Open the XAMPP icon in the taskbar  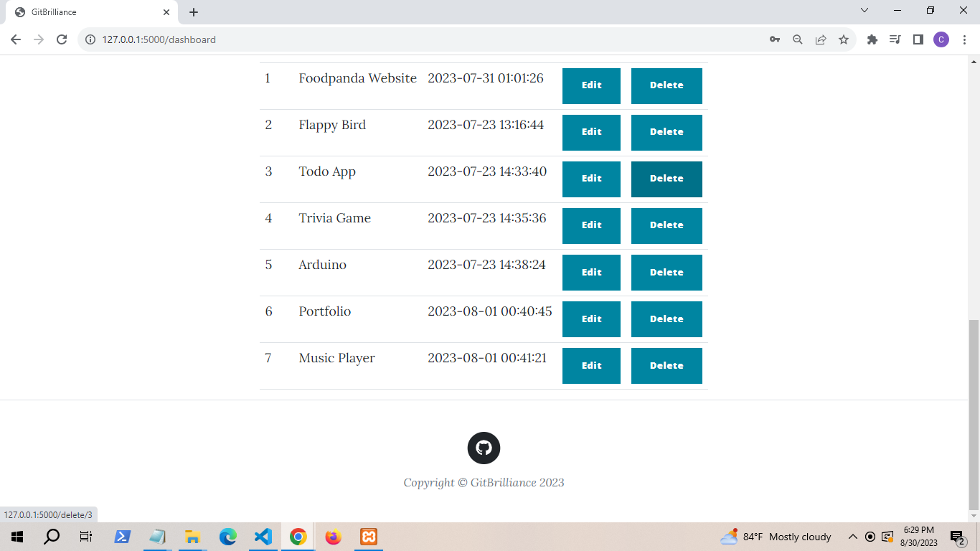tap(369, 537)
